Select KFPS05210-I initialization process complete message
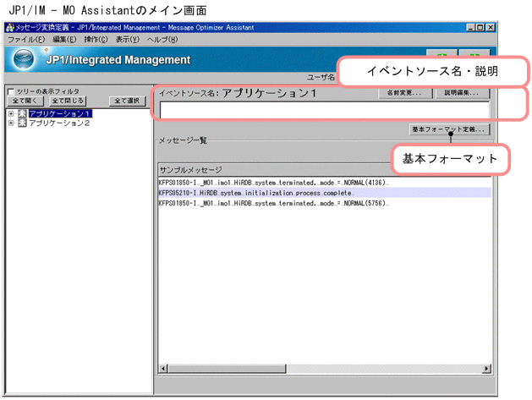 [x=324, y=193]
